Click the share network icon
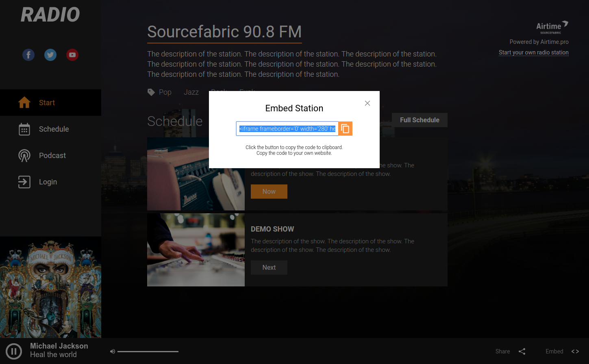589x364 pixels. (522, 351)
